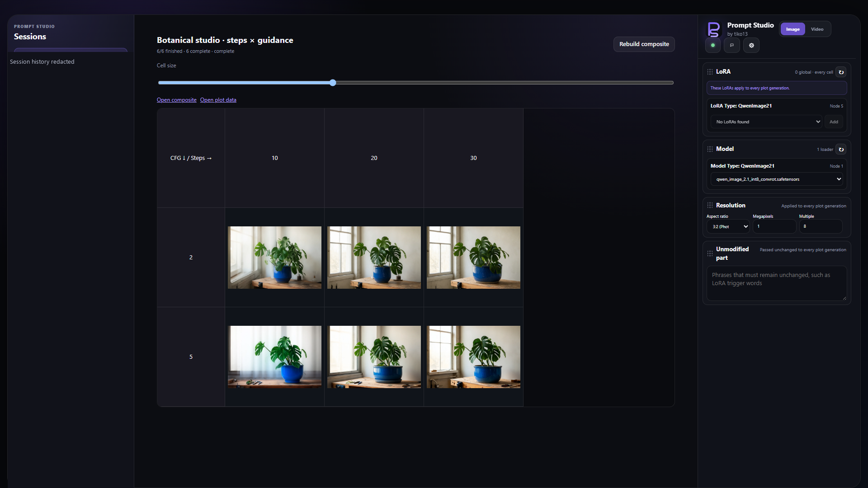This screenshot has height=488, width=868.
Task: Switch to Video mode
Action: point(817,29)
